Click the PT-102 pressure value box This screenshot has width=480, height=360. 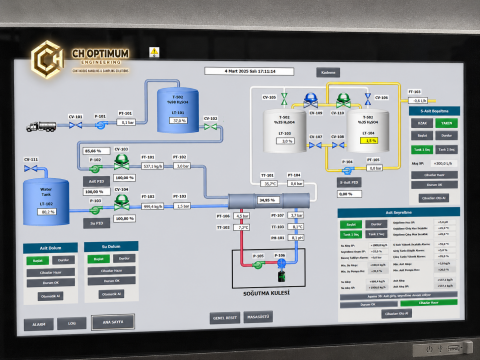tap(182, 166)
